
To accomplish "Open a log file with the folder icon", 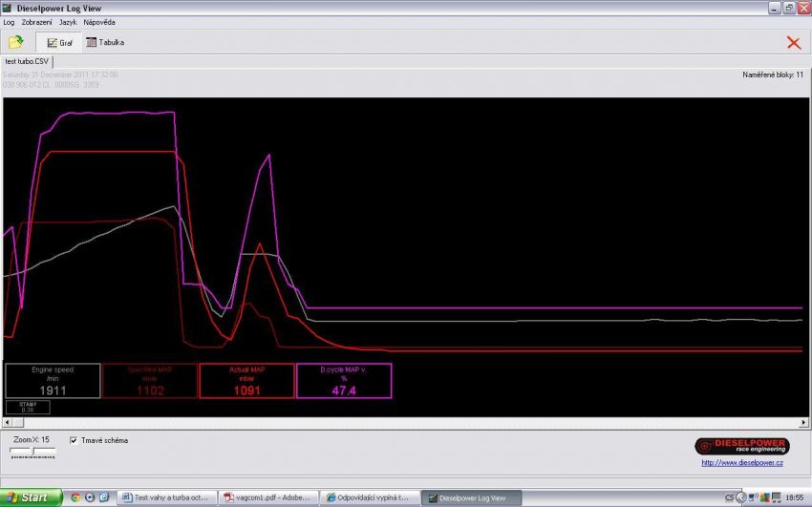I will [16, 42].
